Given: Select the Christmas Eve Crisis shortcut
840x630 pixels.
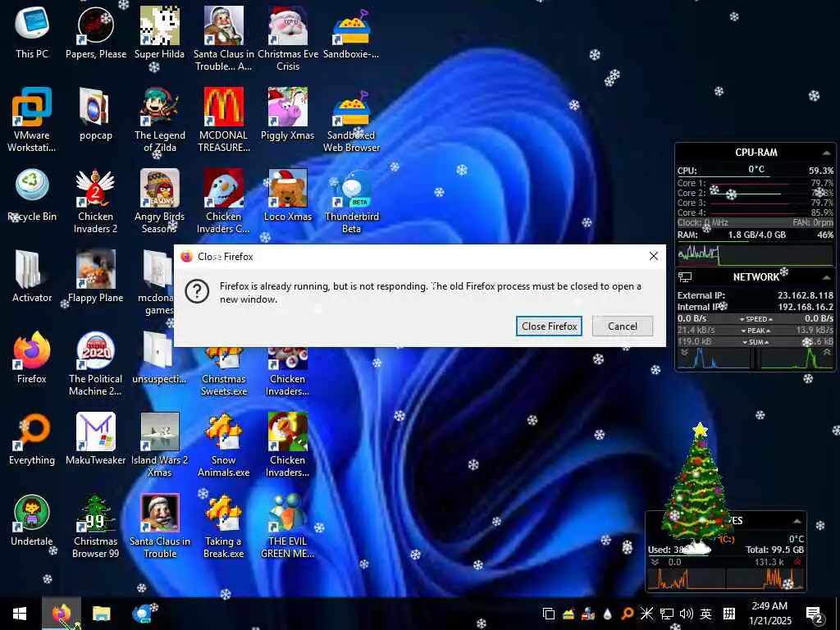Looking at the screenshot, I should click(x=288, y=38).
